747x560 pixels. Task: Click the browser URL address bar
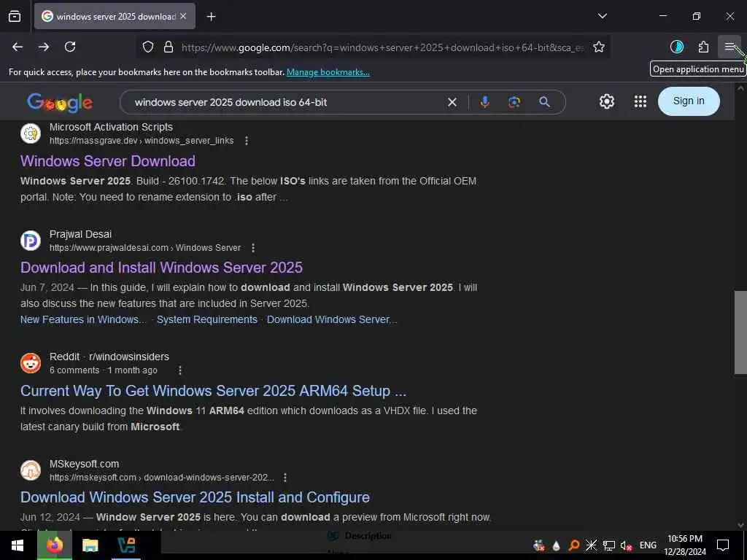[x=382, y=47]
